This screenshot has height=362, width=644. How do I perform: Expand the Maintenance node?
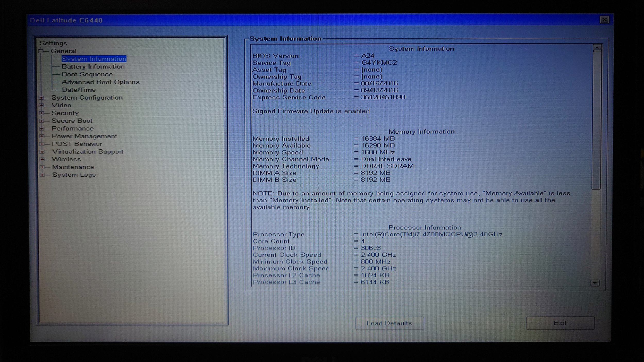click(x=42, y=167)
